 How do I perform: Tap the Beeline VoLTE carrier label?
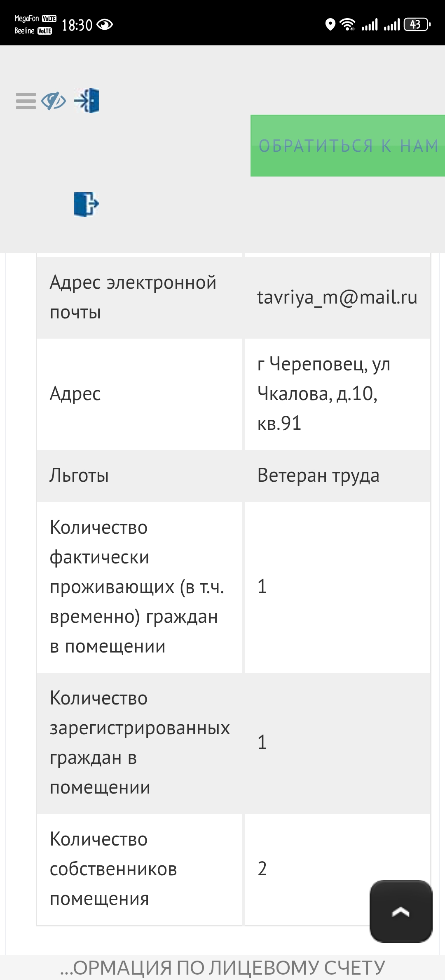tap(33, 31)
